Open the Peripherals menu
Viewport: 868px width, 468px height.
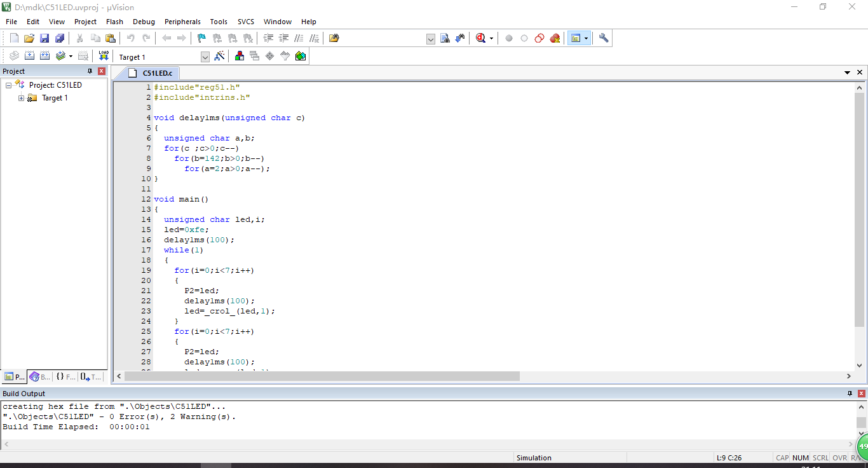pyautogui.click(x=182, y=22)
